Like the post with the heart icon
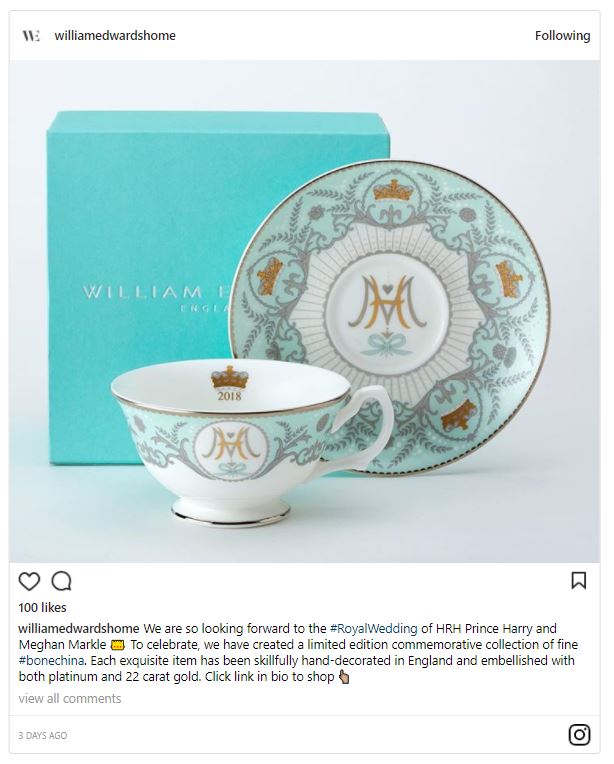 (x=29, y=581)
